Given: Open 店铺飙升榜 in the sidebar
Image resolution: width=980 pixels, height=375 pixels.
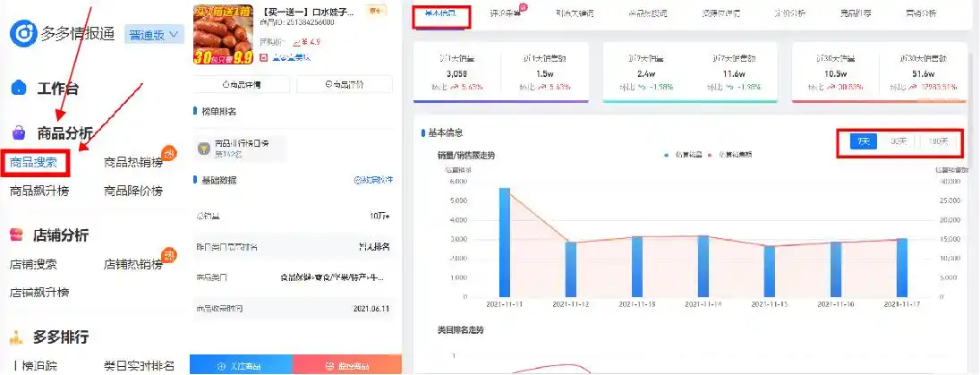Looking at the screenshot, I should click(x=38, y=293).
